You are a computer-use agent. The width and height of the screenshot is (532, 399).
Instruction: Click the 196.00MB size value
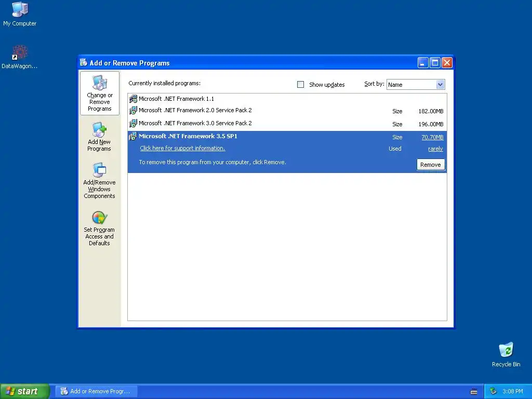431,124
